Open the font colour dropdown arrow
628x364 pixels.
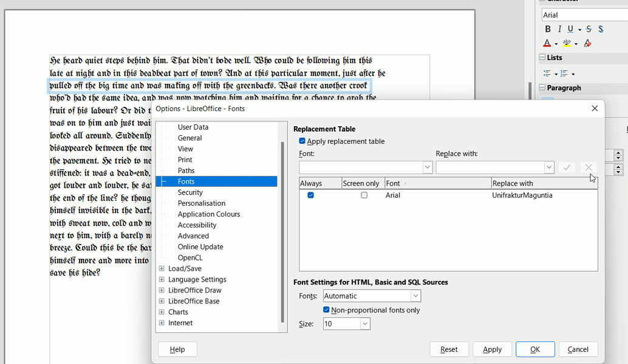pos(556,44)
